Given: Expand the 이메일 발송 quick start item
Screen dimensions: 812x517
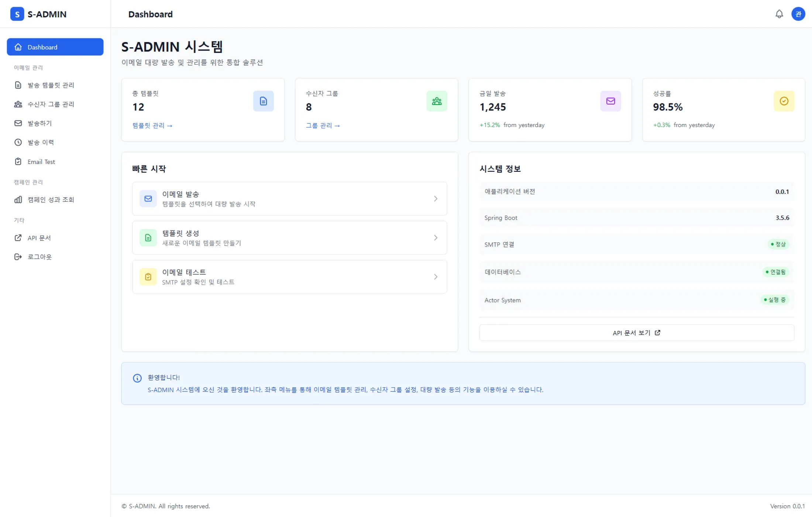Looking at the screenshot, I should click(289, 198).
